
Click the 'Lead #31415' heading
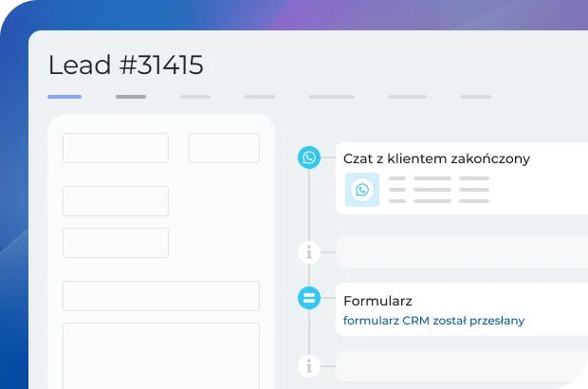click(125, 65)
